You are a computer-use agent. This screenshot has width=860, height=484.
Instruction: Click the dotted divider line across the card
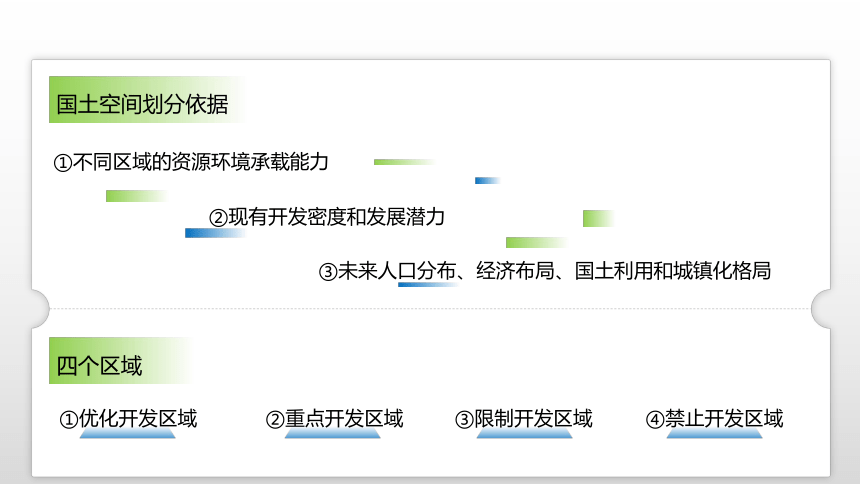coord(431,308)
